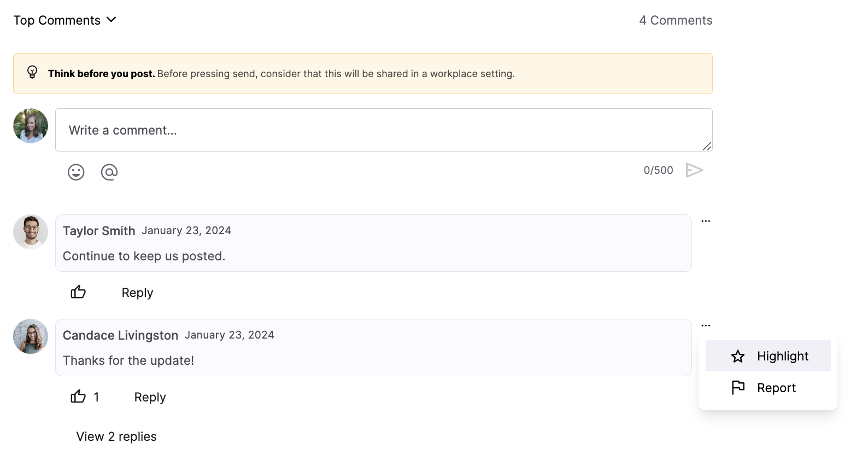Click the chevron next to Top Comments
The height and width of the screenshot is (466, 868).
(x=112, y=20)
